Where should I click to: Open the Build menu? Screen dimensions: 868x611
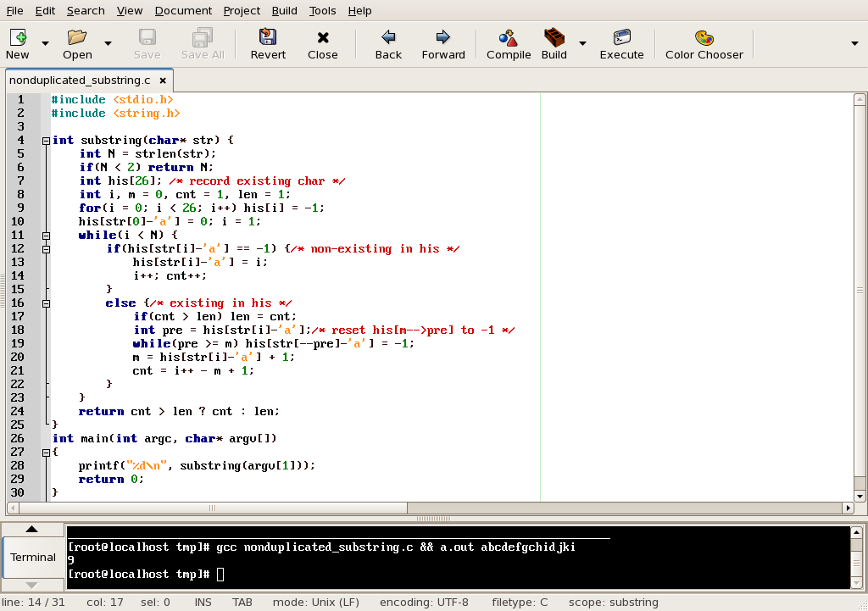285,10
